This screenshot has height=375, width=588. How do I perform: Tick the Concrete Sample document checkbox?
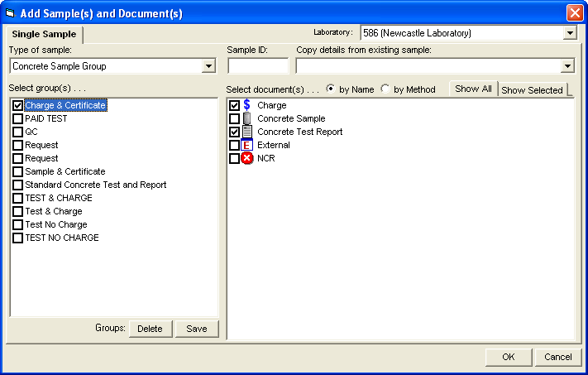pyautogui.click(x=234, y=118)
